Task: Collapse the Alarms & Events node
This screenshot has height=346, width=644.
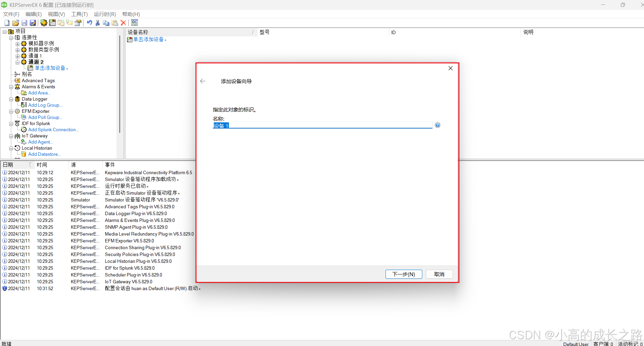Action: [x=11, y=87]
